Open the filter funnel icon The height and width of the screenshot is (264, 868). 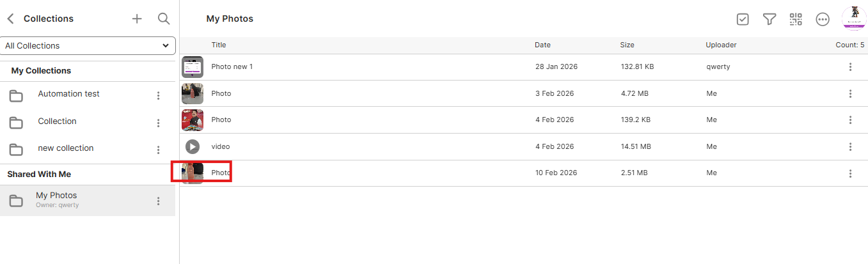[x=769, y=19]
